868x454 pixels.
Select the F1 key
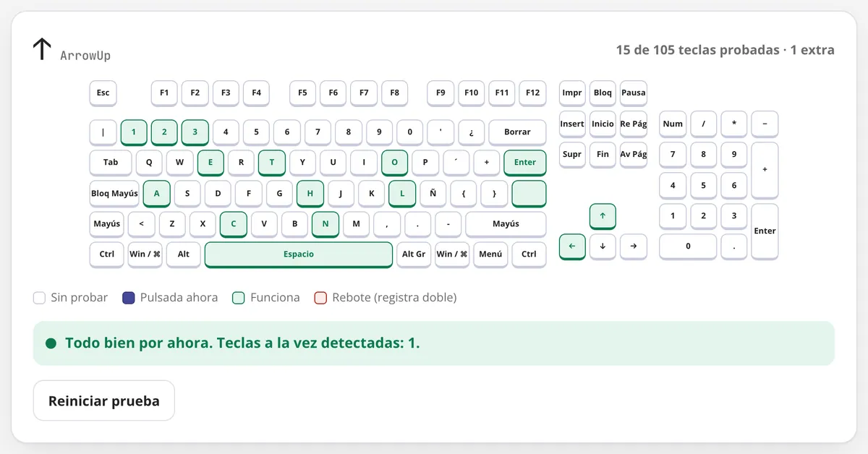tap(164, 93)
